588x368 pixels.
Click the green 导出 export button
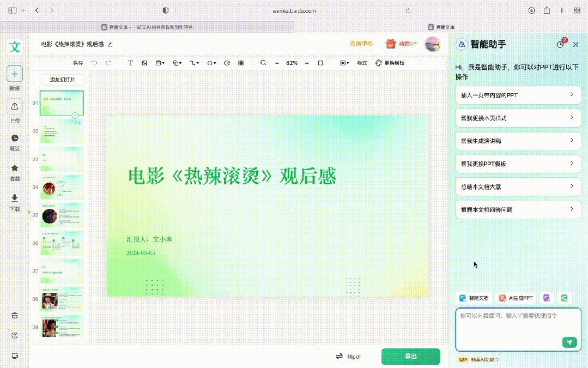pos(411,357)
